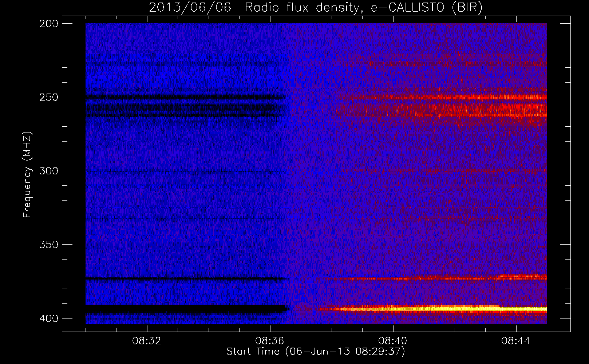The image size is (589, 364).
Task: Click the dark band at 250 MHz before 08:36
Action: click(185, 97)
